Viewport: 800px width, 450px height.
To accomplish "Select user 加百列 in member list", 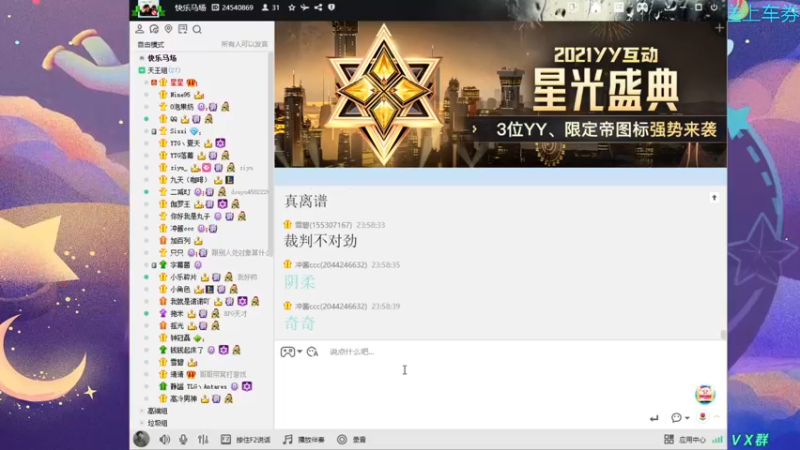I will coord(180,241).
